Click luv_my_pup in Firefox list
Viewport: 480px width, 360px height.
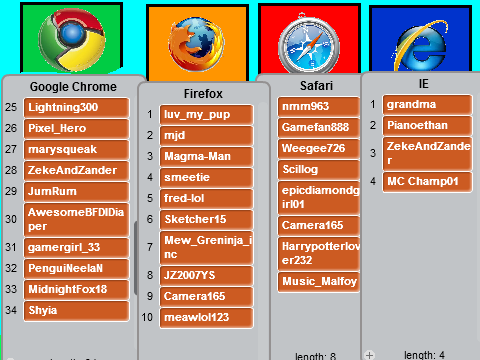point(207,115)
